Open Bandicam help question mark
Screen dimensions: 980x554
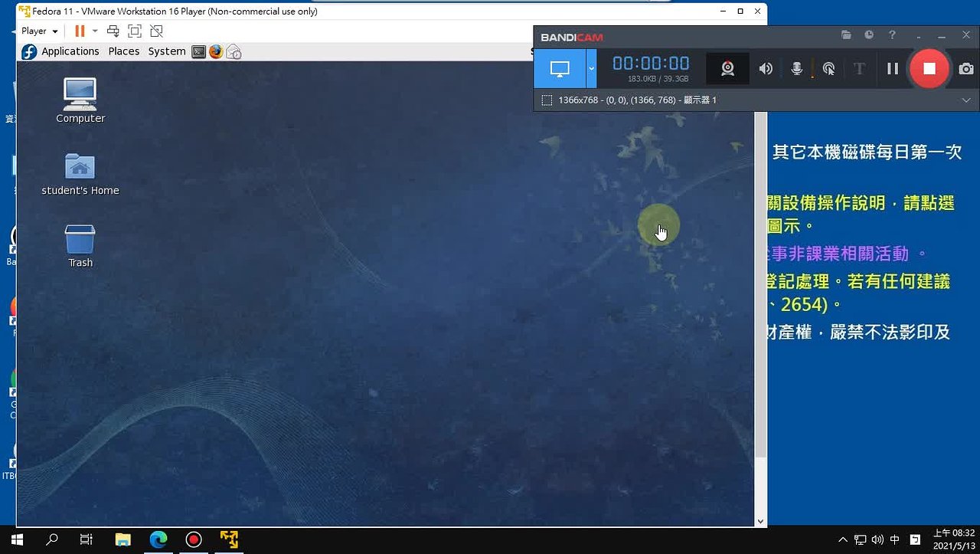point(892,35)
